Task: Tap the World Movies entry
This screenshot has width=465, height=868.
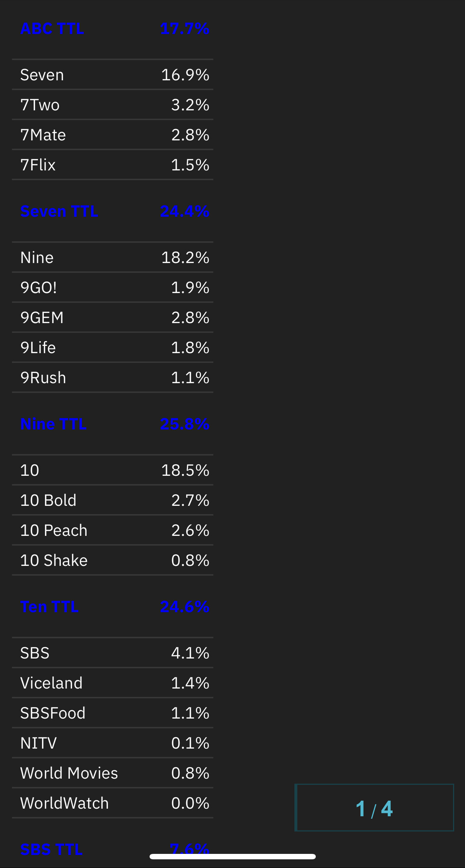Action: [x=69, y=773]
